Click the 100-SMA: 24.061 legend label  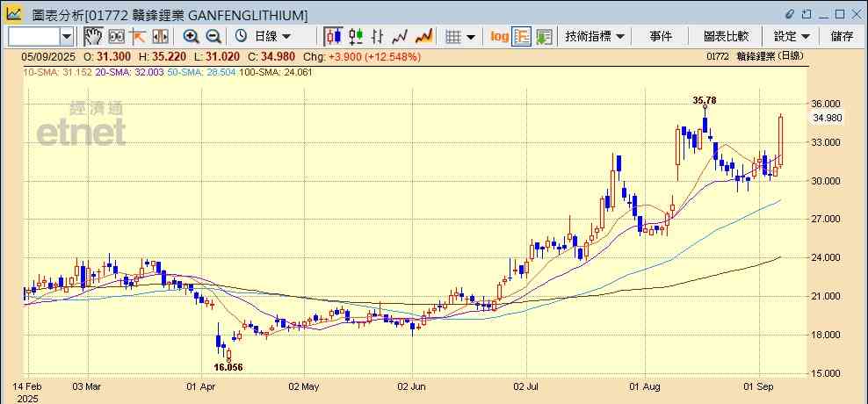[275, 72]
